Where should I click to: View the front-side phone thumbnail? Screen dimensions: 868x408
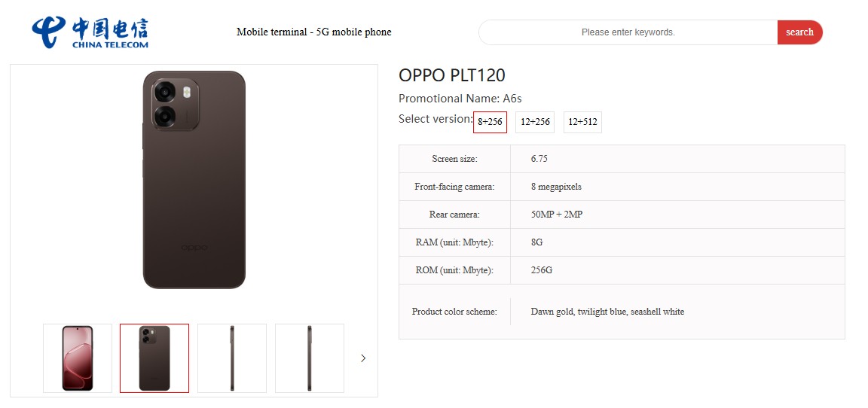(x=78, y=358)
